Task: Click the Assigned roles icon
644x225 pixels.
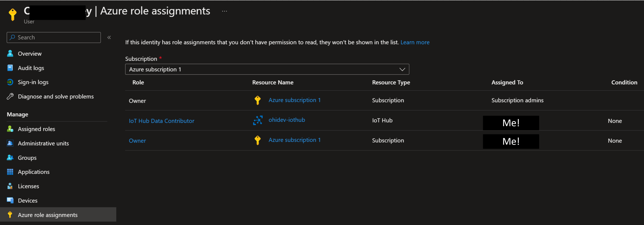Action: [x=10, y=129]
